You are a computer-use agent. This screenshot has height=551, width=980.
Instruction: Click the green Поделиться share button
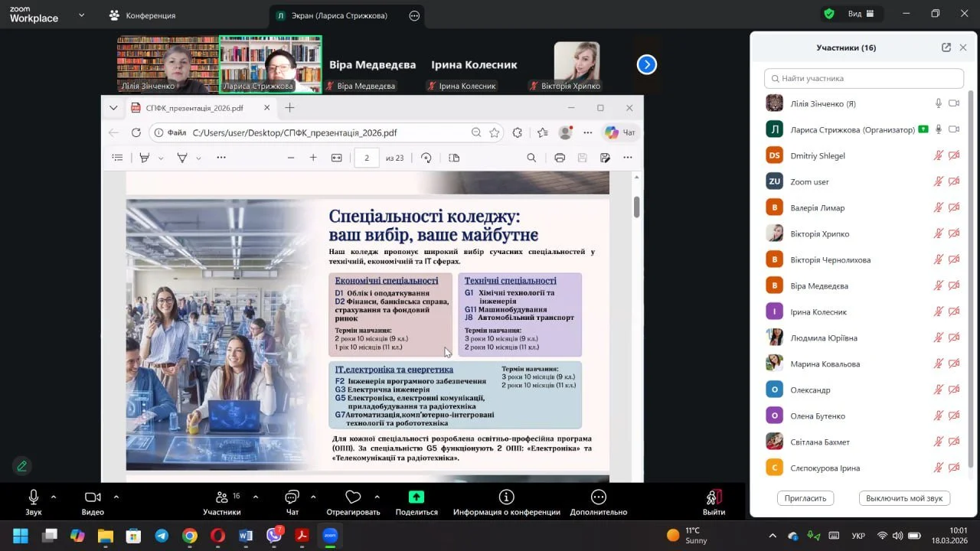416,502
